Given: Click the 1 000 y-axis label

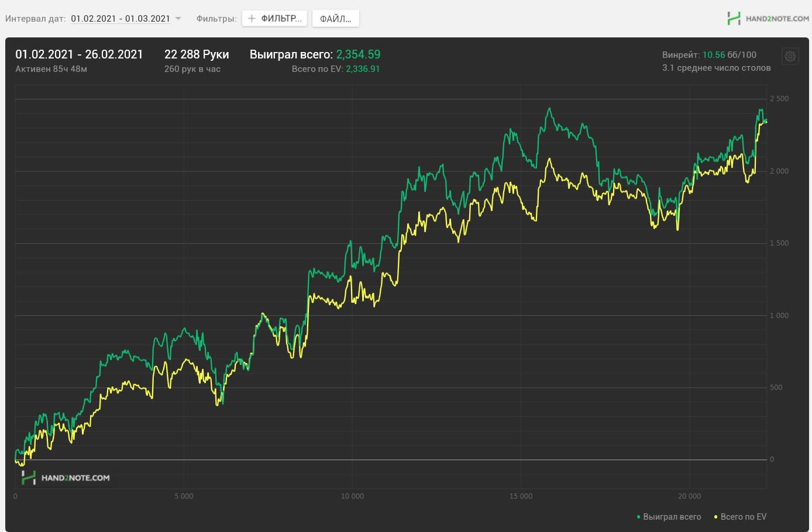Looking at the screenshot, I should (x=779, y=316).
